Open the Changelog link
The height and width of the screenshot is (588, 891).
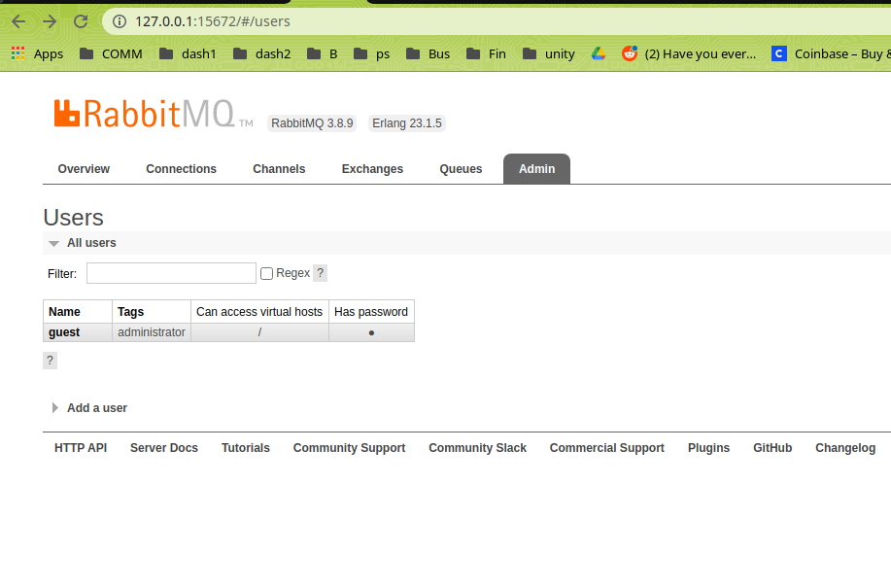tap(845, 448)
